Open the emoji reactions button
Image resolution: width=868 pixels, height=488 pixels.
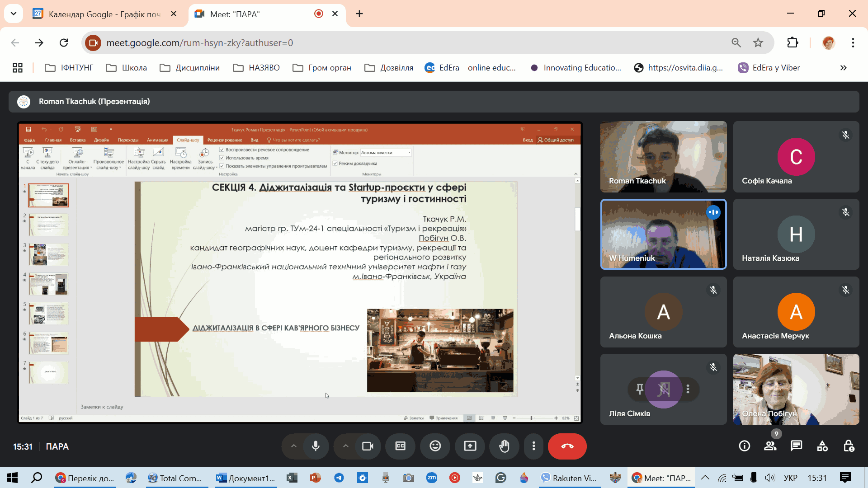click(x=435, y=446)
